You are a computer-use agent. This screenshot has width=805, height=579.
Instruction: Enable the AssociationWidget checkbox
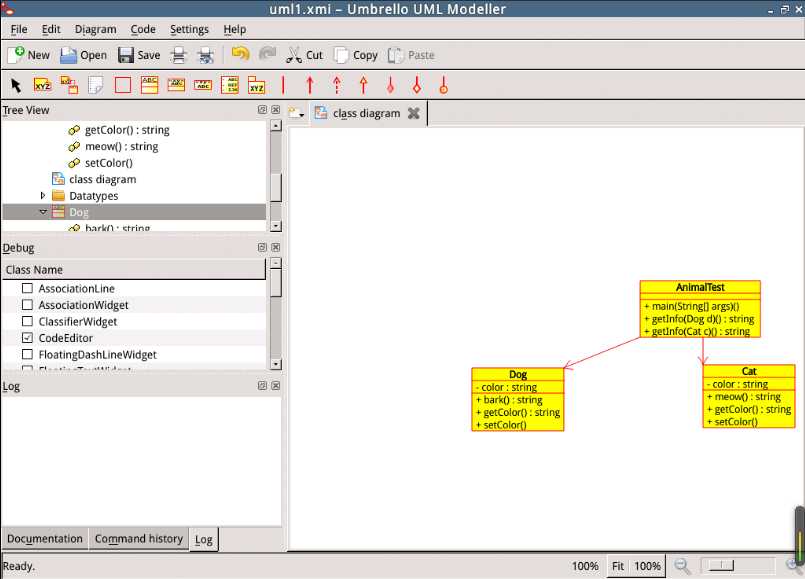(x=27, y=305)
